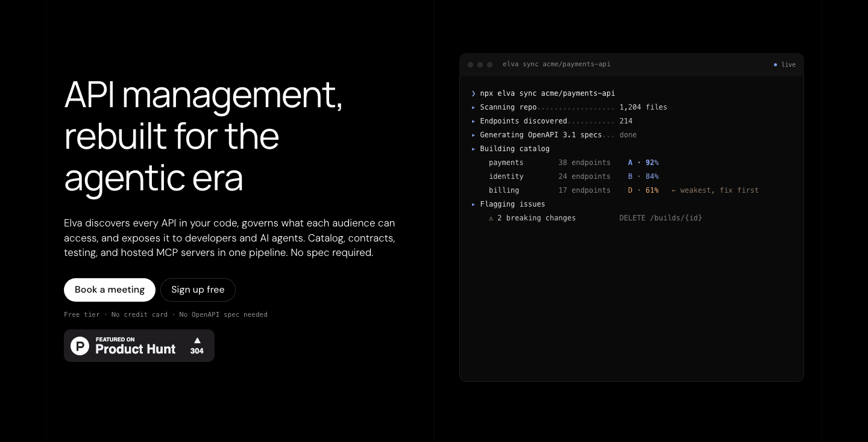
Task: Click the terminal title "elva sync acme/payments-api"
Action: click(x=556, y=64)
